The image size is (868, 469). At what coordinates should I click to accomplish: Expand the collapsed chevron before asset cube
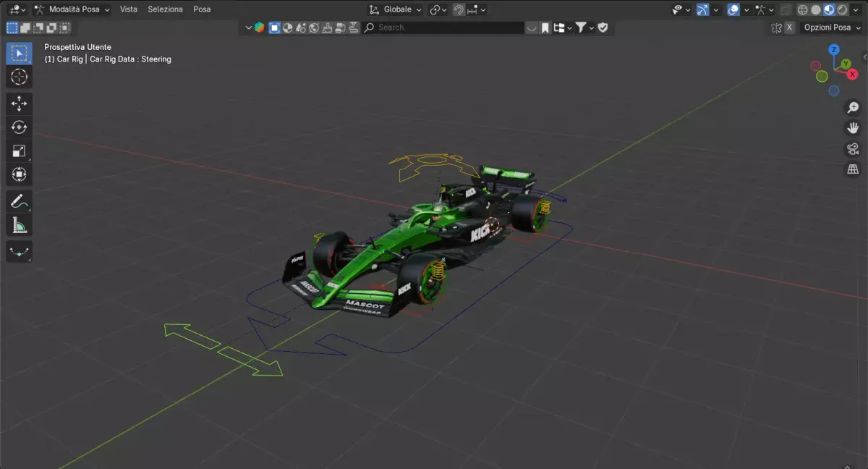pos(248,28)
